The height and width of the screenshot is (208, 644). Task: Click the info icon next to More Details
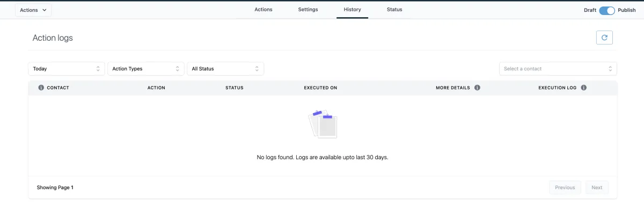[x=477, y=87]
